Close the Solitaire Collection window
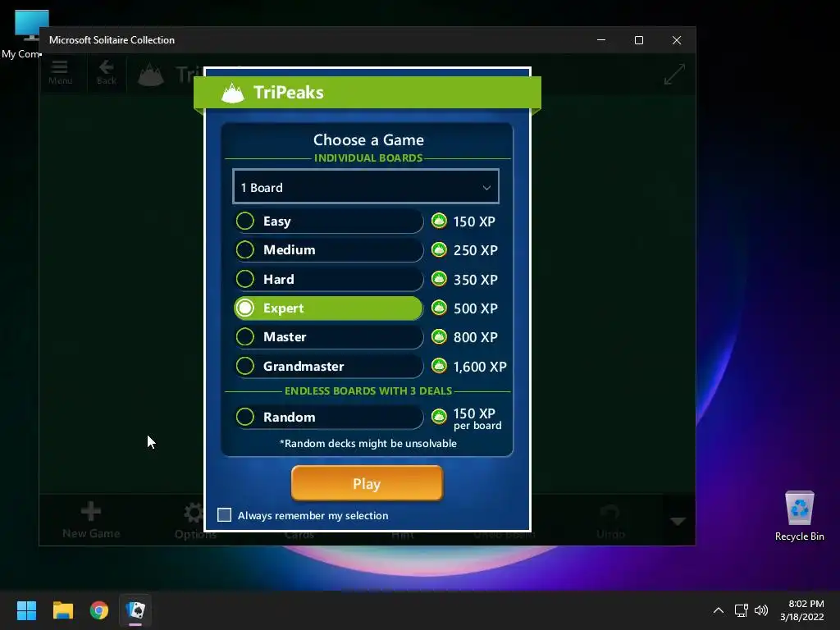Image resolution: width=840 pixels, height=630 pixels. point(677,40)
